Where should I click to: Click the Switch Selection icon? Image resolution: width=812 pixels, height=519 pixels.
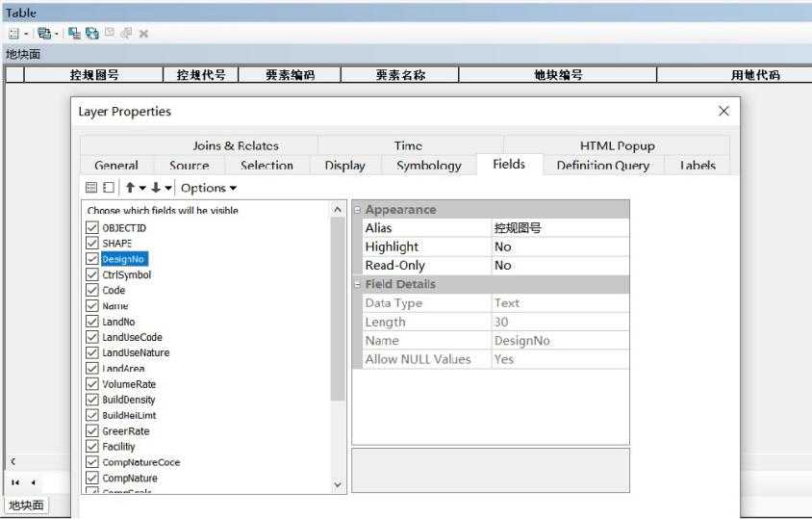(x=93, y=33)
